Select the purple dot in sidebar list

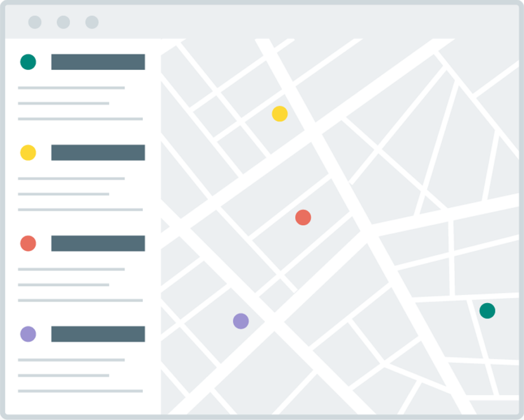click(x=28, y=334)
